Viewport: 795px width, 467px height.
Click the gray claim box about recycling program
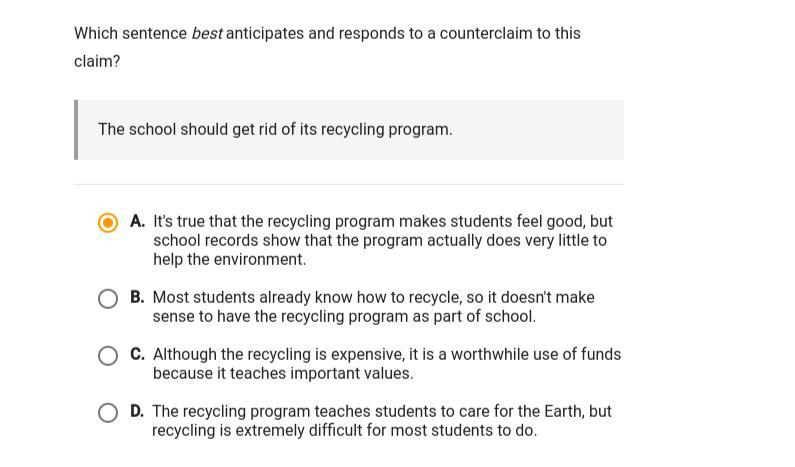click(x=349, y=130)
